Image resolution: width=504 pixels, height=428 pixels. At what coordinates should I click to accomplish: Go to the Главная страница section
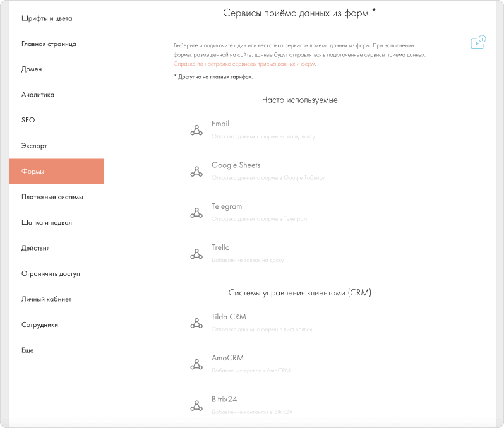click(49, 44)
